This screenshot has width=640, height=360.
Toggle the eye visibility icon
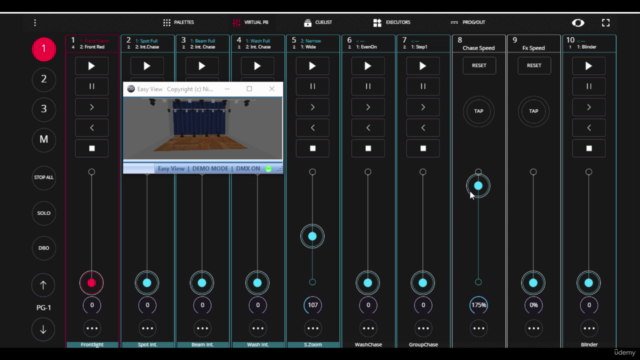578,23
